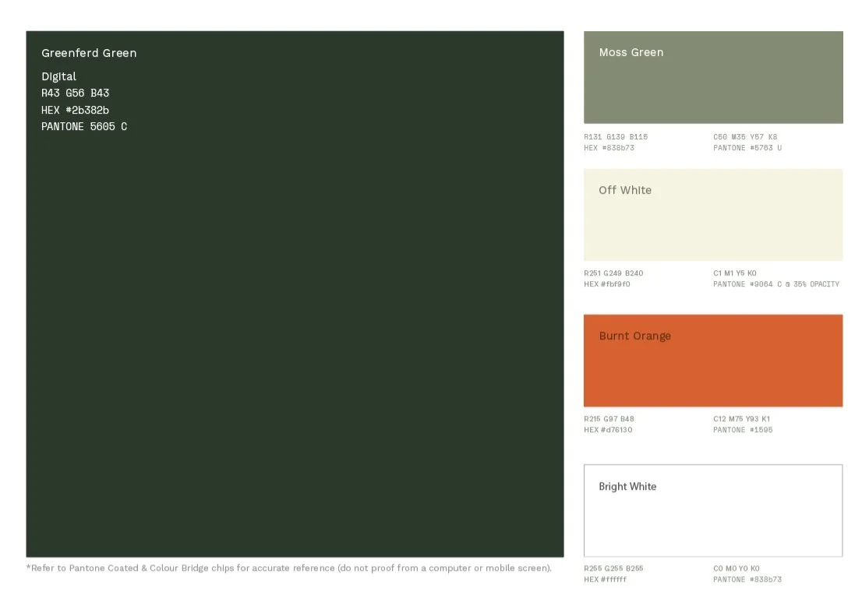Click 'PANTONE #1595' text
862x616 pixels.
click(x=744, y=430)
